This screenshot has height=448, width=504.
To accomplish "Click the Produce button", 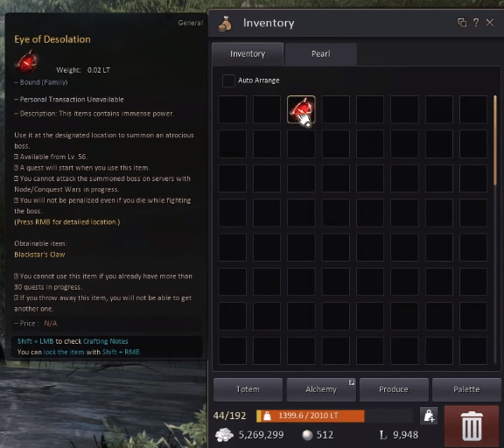I will point(394,389).
